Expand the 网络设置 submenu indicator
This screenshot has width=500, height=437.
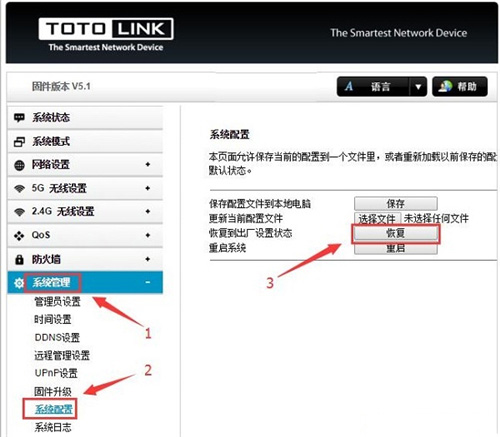tap(148, 164)
